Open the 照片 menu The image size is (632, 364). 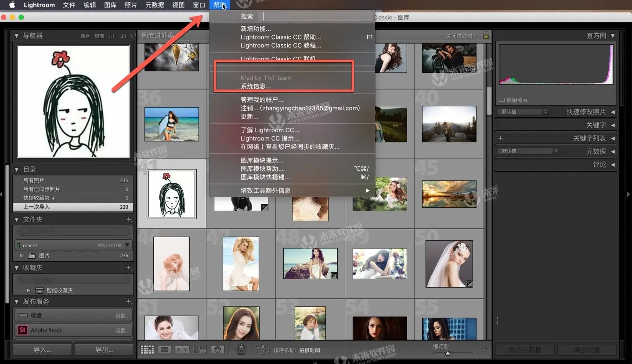[x=131, y=5]
